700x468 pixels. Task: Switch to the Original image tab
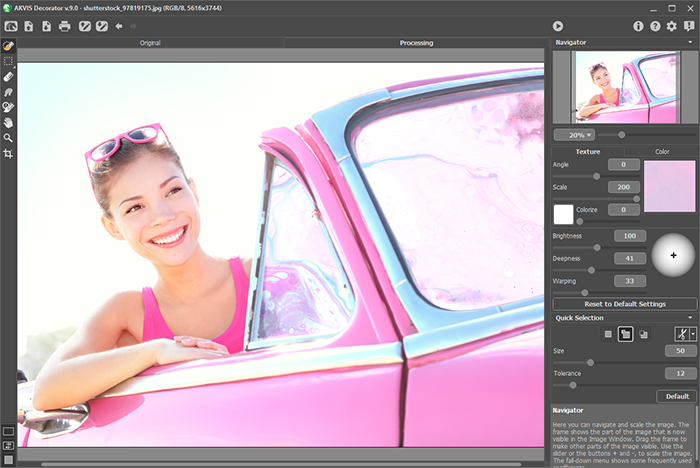150,43
